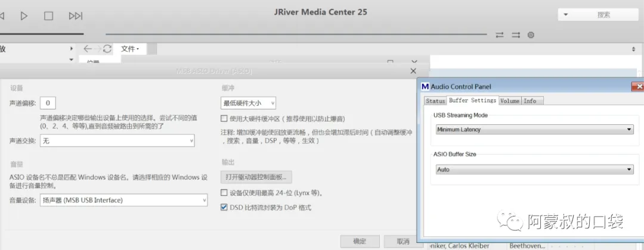Click the Beethoven text in list
644x250 pixels.
(x=527, y=246)
